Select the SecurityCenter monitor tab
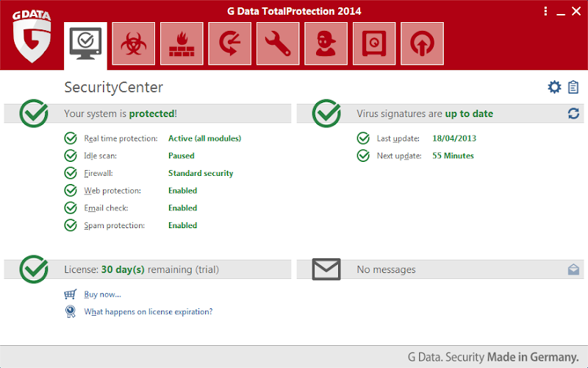 pyautogui.click(x=85, y=43)
